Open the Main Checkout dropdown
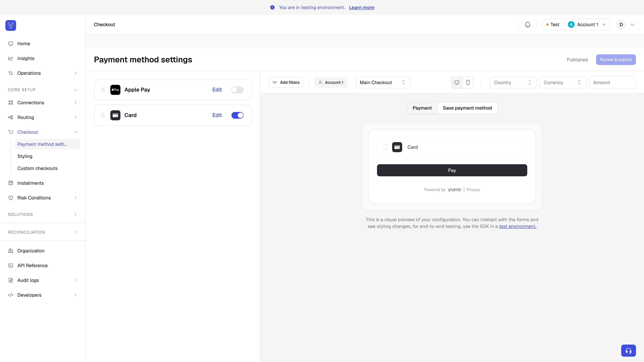The image size is (644, 362). [x=383, y=82]
